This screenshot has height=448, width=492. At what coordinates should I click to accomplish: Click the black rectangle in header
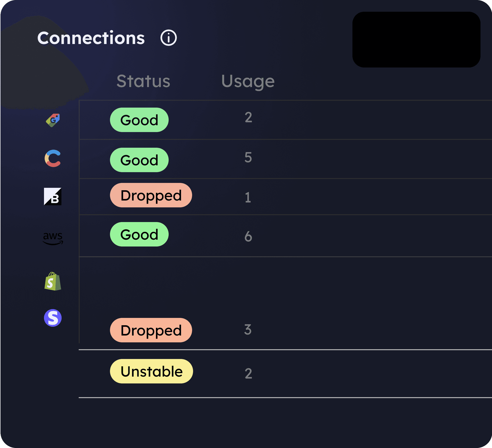tap(416, 40)
